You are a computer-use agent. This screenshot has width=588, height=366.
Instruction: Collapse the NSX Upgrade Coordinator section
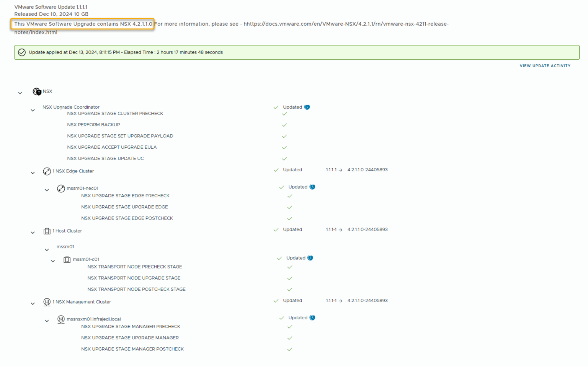pyautogui.click(x=33, y=110)
